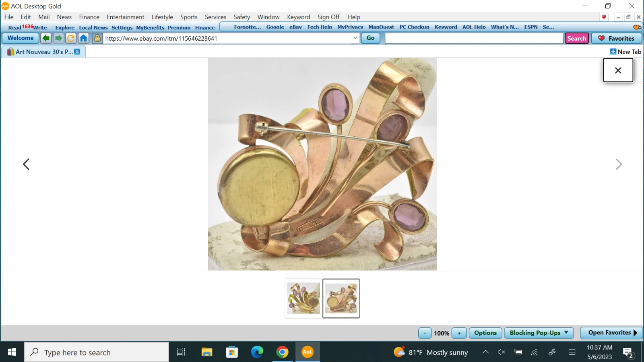Click Read mail in toolbar
Screen dimensions: 644x362
click(x=14, y=28)
